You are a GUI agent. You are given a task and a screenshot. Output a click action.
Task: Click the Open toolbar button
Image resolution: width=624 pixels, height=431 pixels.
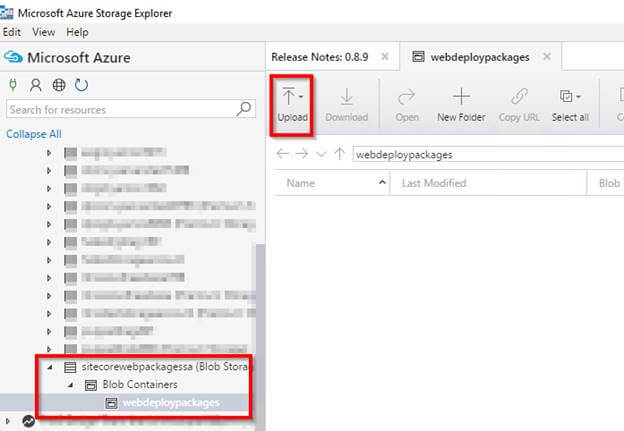point(407,105)
